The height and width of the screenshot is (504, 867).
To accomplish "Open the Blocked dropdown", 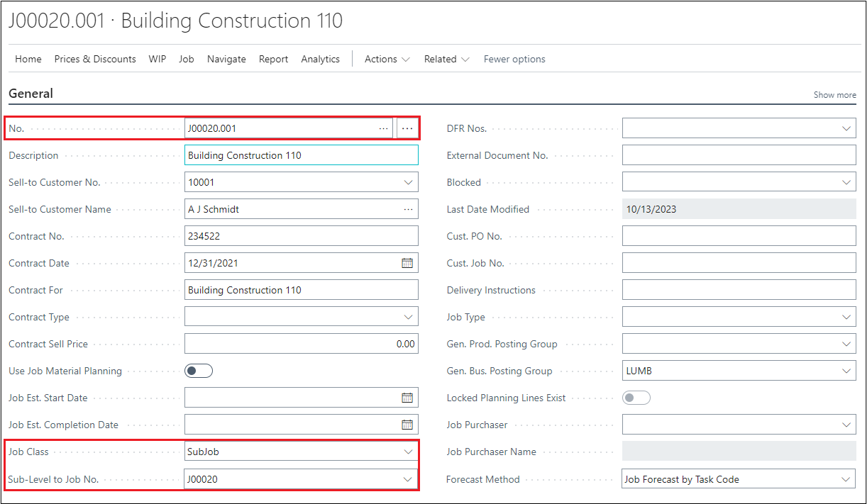I will (846, 182).
